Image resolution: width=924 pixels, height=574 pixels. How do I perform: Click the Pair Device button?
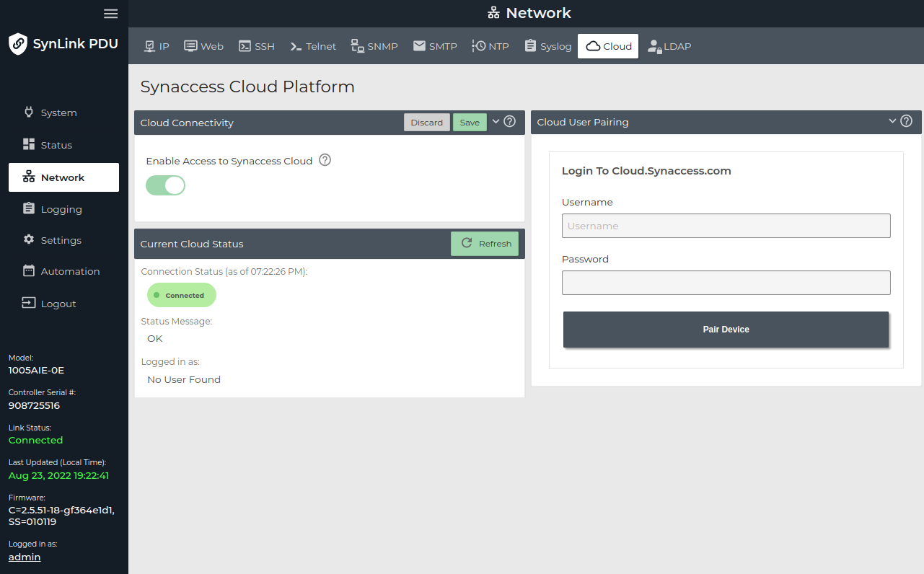pyautogui.click(x=726, y=329)
